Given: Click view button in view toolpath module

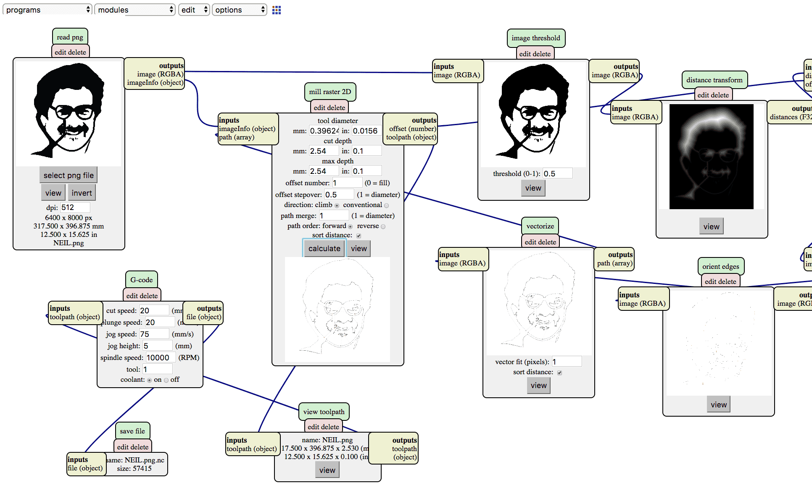Looking at the screenshot, I should pyautogui.click(x=327, y=470).
